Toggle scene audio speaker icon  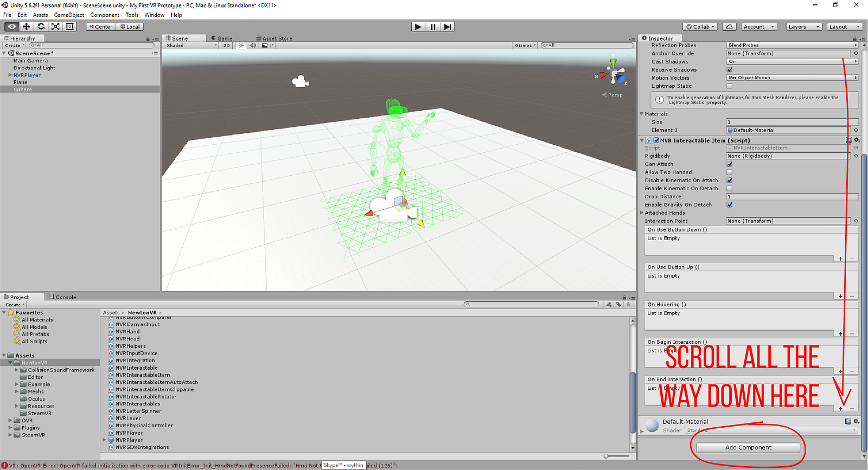pos(253,46)
